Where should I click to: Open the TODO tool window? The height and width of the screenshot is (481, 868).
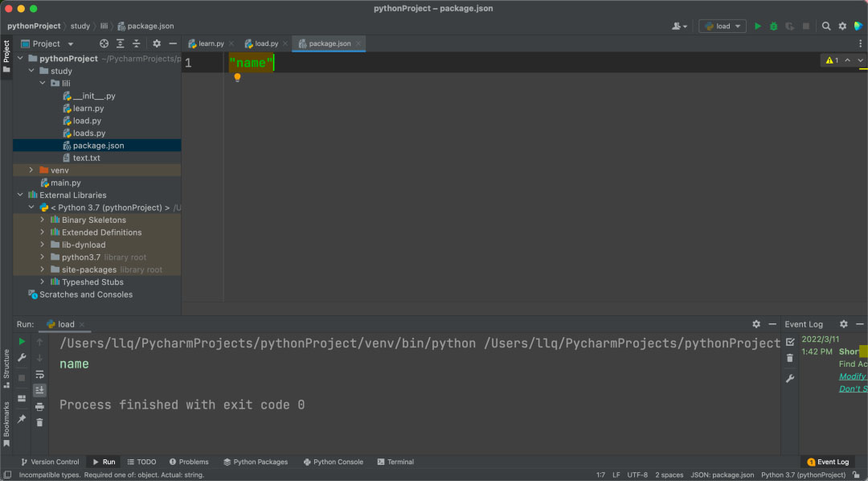[x=141, y=462]
